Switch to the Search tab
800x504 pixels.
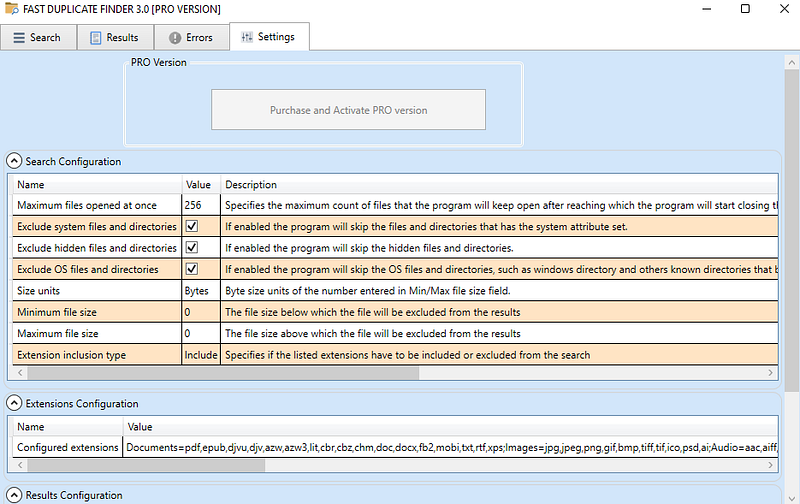[38, 38]
